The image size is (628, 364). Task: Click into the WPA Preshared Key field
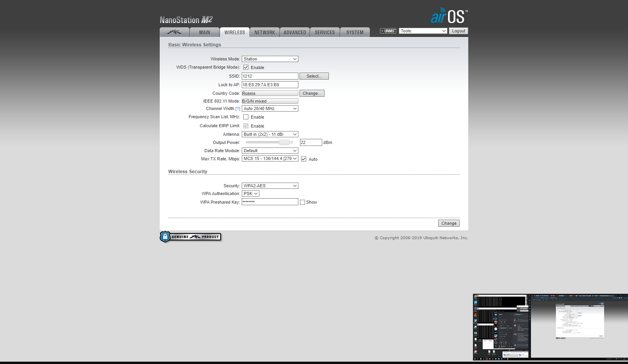270,202
